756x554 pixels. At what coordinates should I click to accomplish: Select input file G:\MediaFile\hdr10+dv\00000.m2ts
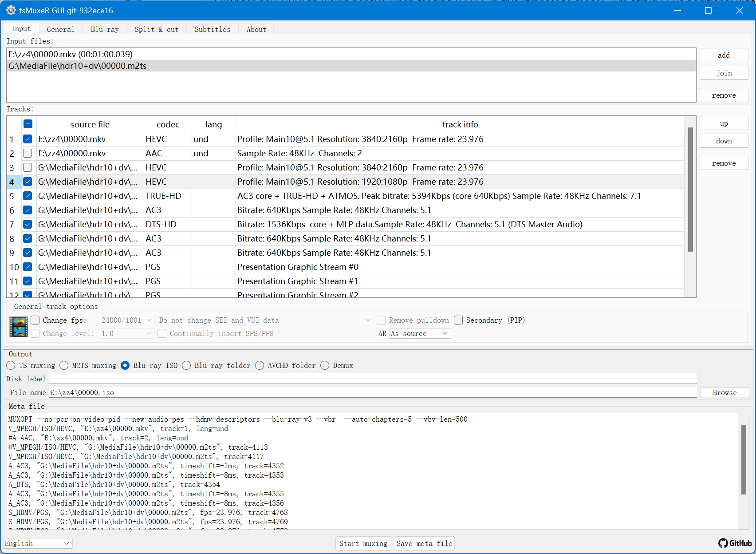351,66
